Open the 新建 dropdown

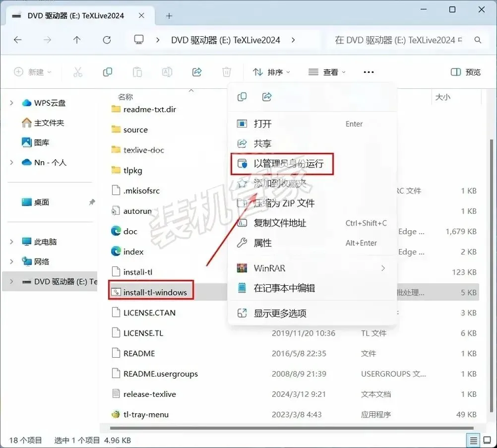(32, 72)
